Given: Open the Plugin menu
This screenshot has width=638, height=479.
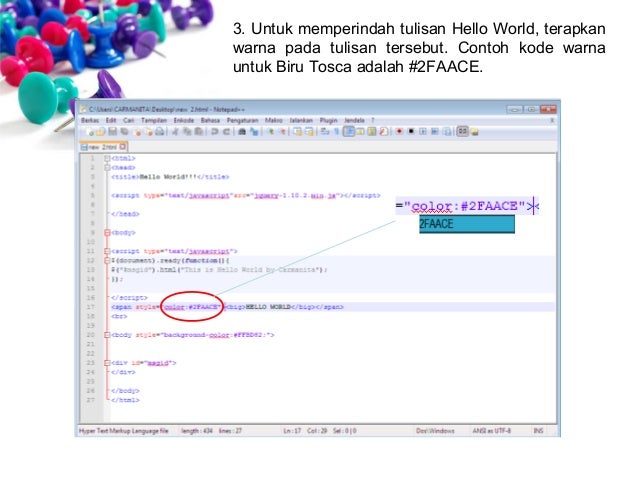Looking at the screenshot, I should [x=328, y=120].
